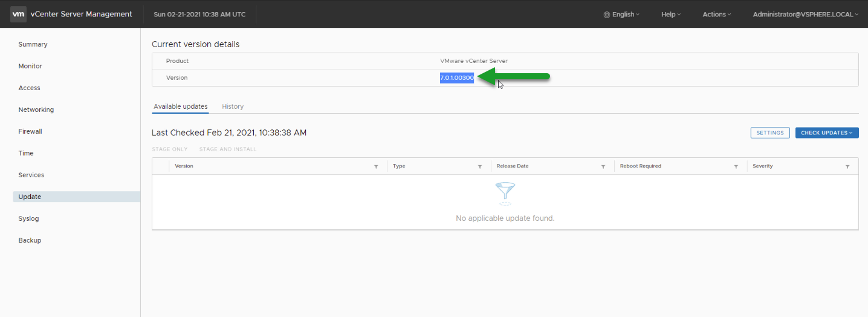Click the Product row label
The image size is (868, 317).
pyautogui.click(x=178, y=61)
